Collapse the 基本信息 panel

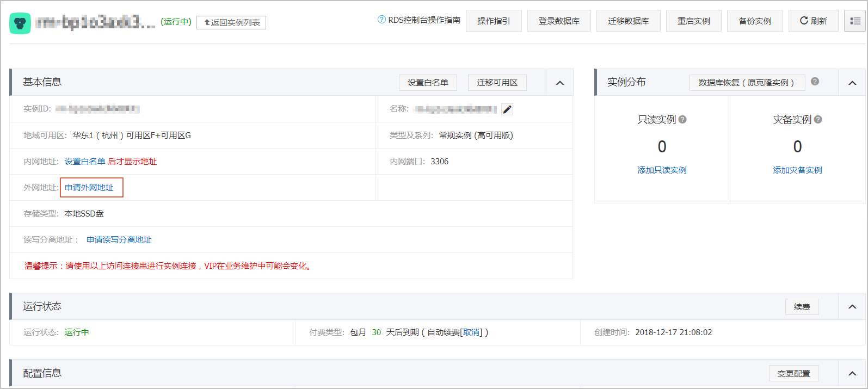560,83
